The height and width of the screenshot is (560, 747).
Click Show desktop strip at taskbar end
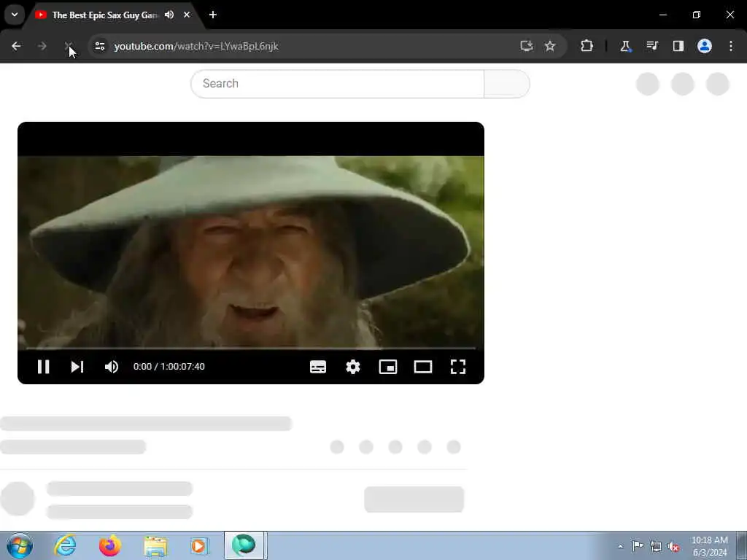[x=742, y=545]
